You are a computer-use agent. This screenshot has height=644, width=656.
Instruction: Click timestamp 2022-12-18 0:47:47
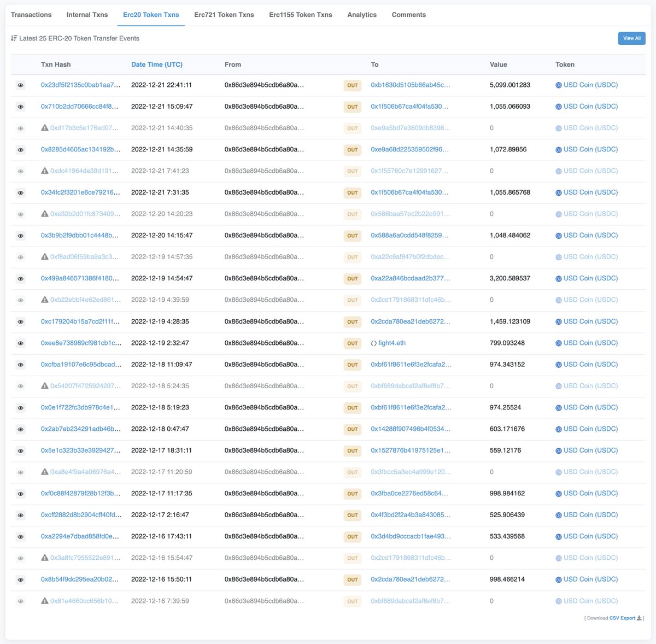[x=160, y=429]
